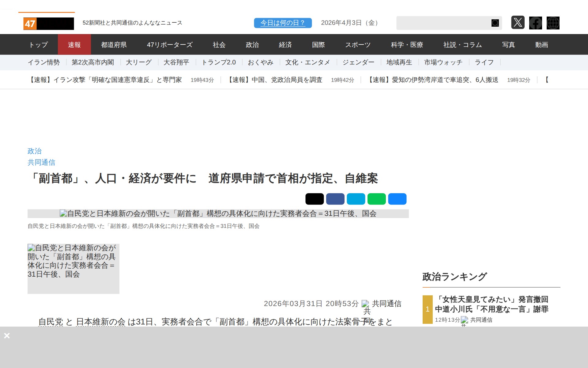This screenshot has height=368, width=588.
Task: Share article via black X share button
Action: click(x=314, y=199)
